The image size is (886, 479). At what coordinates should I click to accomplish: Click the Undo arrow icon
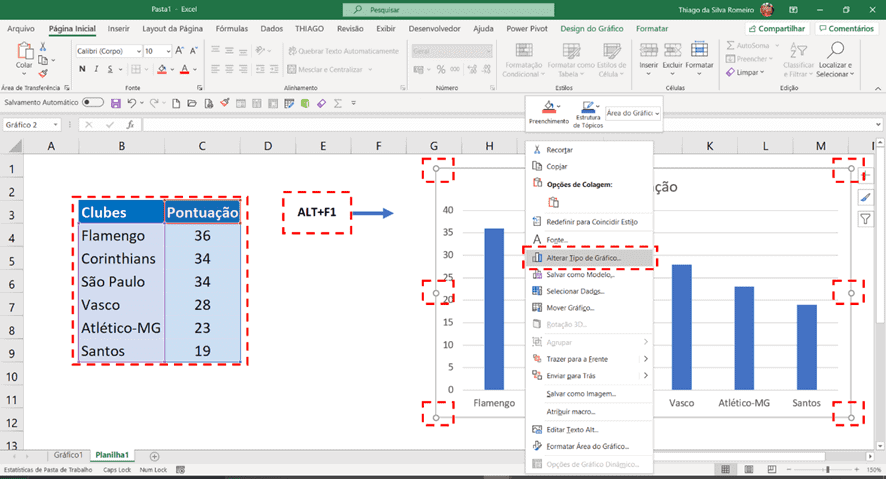click(x=132, y=103)
